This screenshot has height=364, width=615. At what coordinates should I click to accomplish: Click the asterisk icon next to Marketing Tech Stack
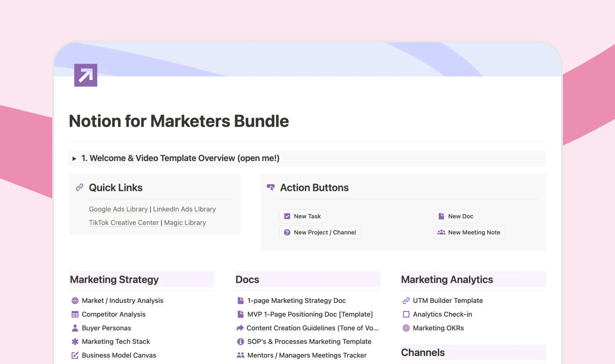75,342
